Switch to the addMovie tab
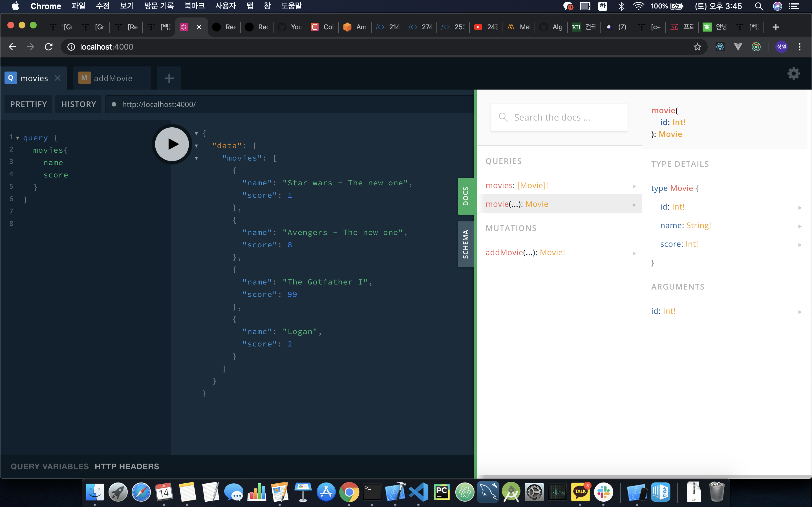 pyautogui.click(x=112, y=78)
